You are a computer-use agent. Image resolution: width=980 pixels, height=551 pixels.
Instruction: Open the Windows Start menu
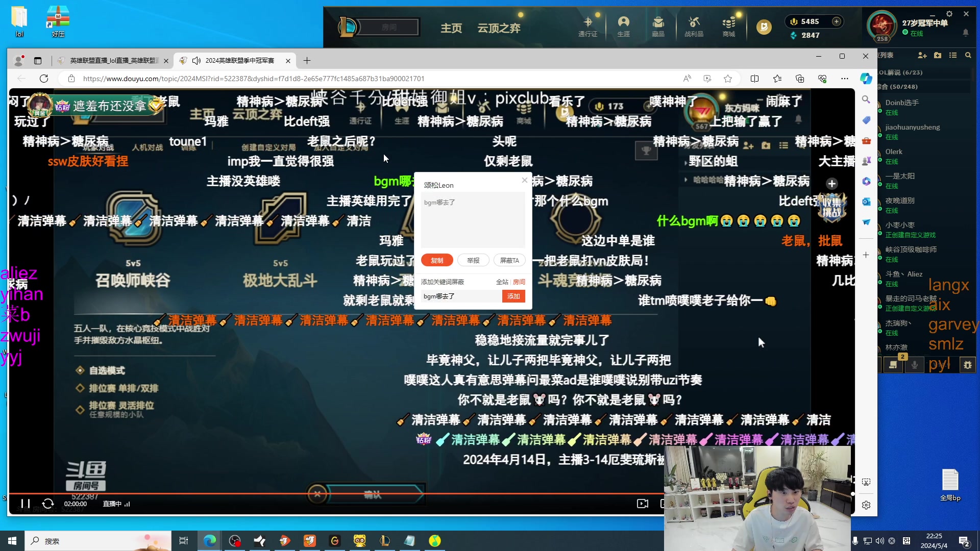click(x=12, y=541)
